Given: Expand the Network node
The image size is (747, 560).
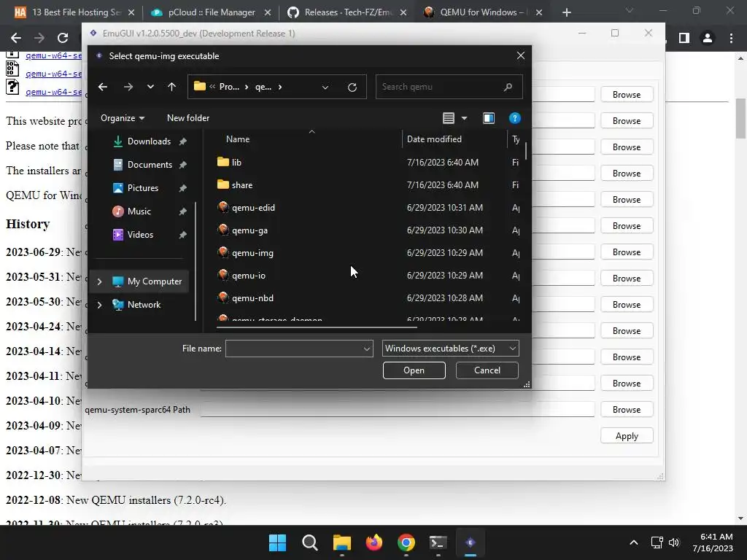Looking at the screenshot, I should [99, 305].
